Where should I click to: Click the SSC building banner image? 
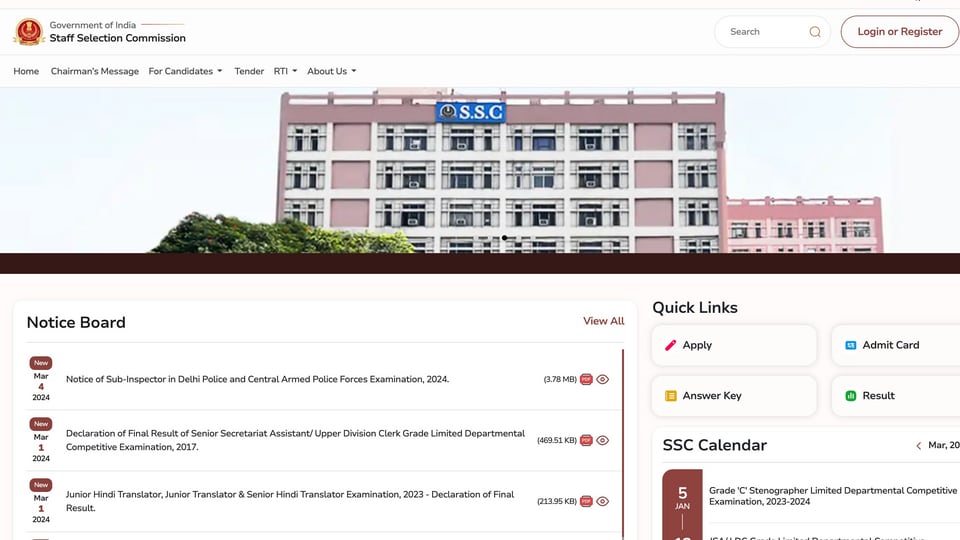(x=480, y=170)
